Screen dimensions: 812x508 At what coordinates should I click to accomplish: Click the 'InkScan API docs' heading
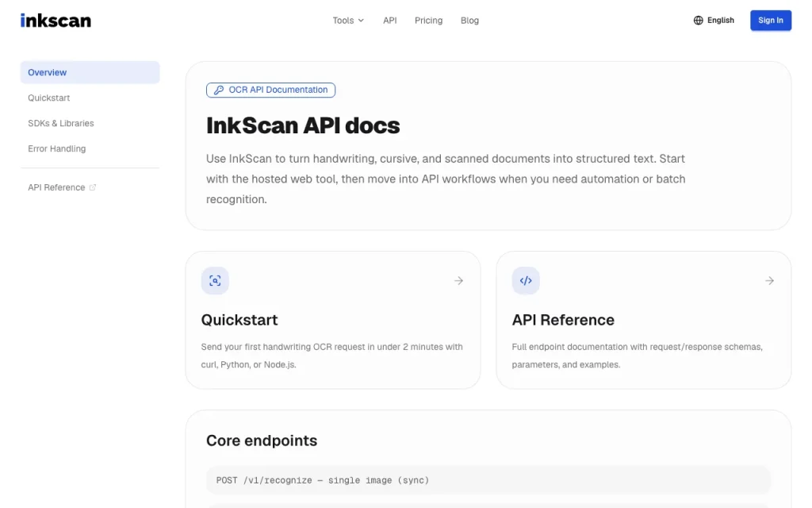pyautogui.click(x=303, y=125)
